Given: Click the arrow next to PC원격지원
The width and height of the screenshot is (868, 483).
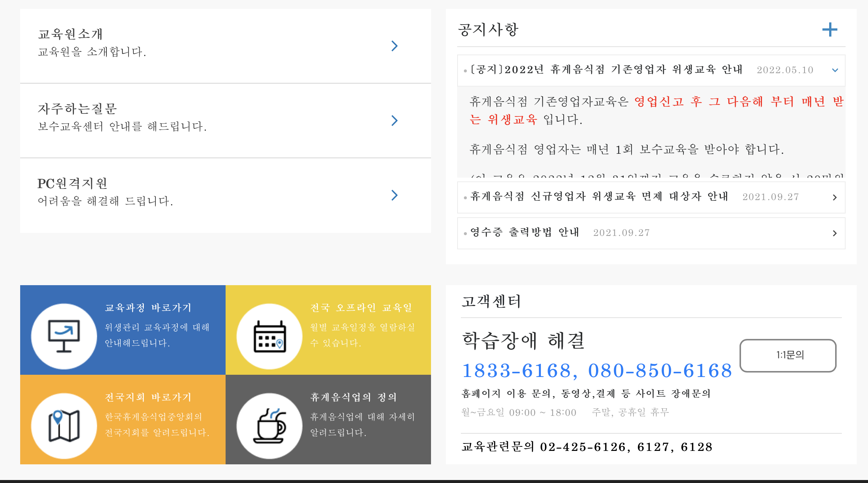Looking at the screenshot, I should pyautogui.click(x=394, y=195).
